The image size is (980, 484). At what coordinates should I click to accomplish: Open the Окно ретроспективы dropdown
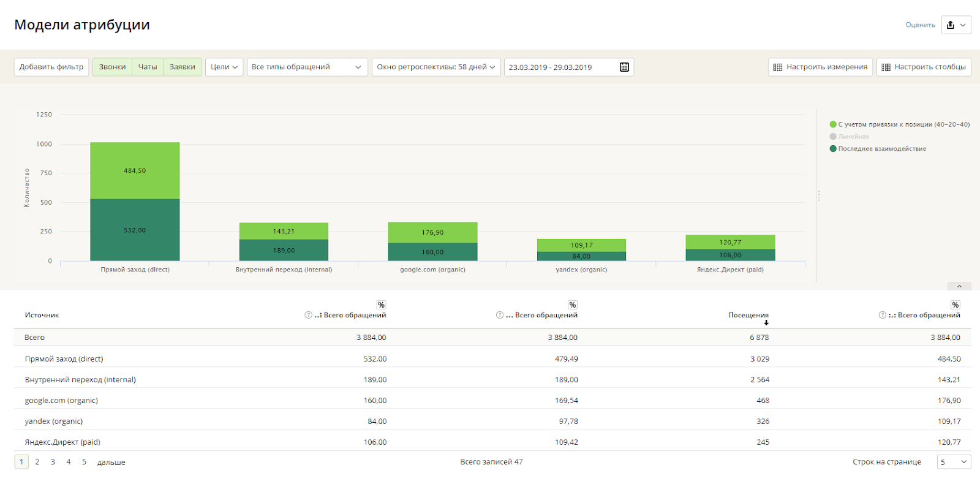436,67
